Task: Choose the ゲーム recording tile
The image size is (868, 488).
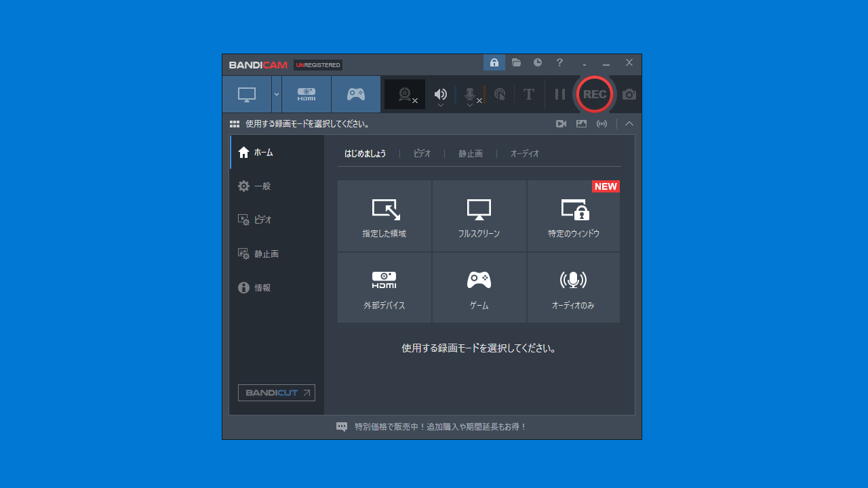Action: point(479,288)
